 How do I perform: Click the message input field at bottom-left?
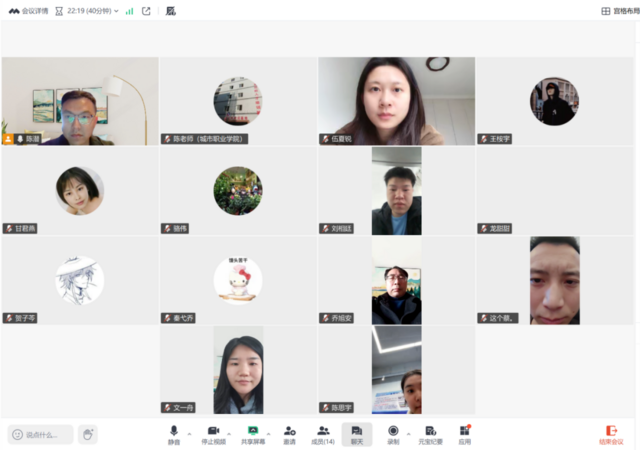tap(42, 434)
